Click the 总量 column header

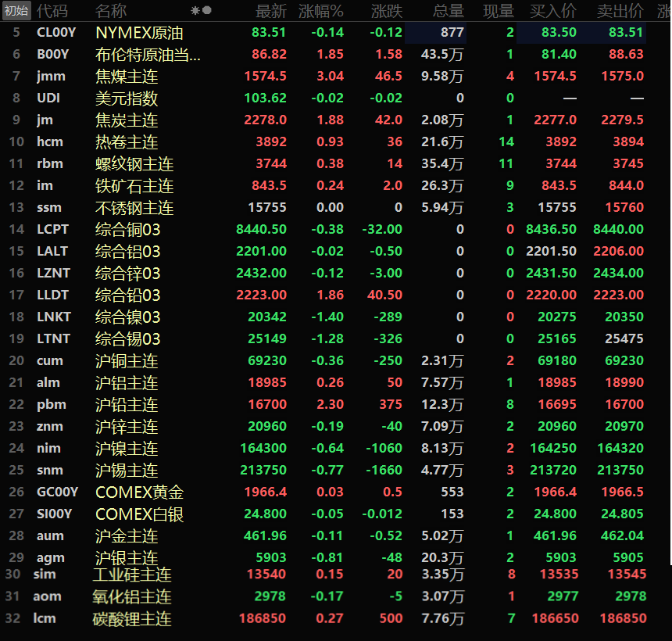click(449, 11)
